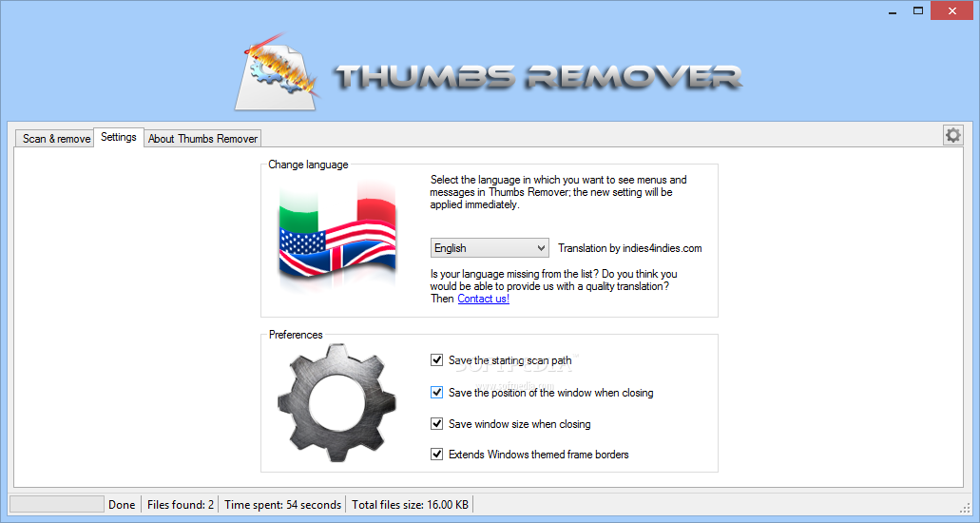The height and width of the screenshot is (523, 980).
Task: Select the Settings tab
Action: click(119, 137)
